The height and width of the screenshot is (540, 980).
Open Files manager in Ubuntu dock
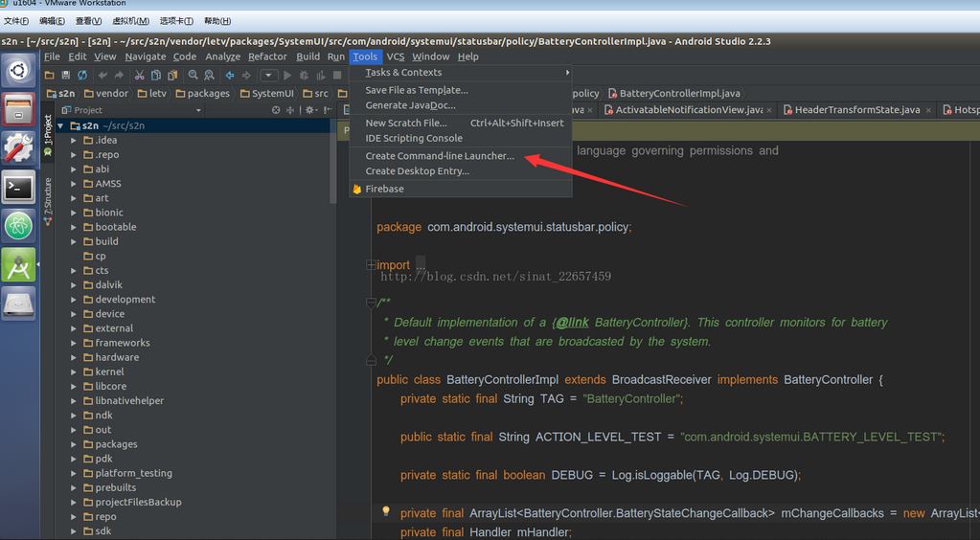click(x=18, y=109)
